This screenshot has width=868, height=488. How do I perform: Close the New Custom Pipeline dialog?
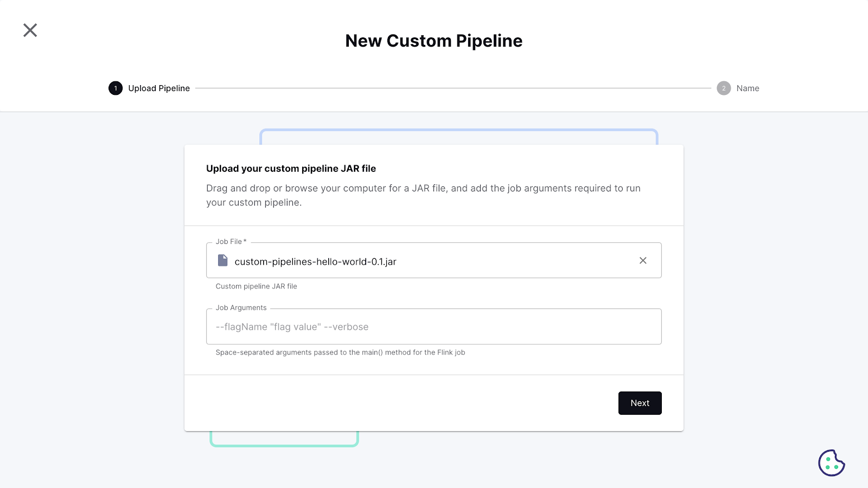(x=30, y=30)
